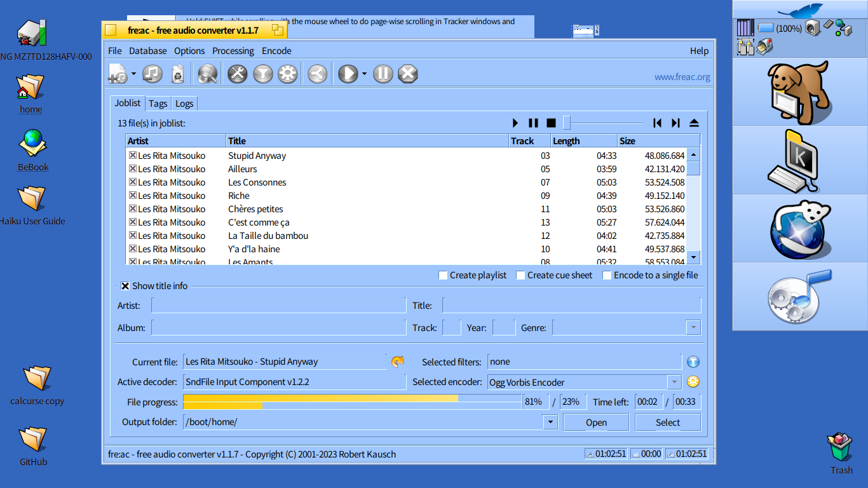Open general settings via the wrench icon
This screenshot has height=488, width=868.
[237, 74]
